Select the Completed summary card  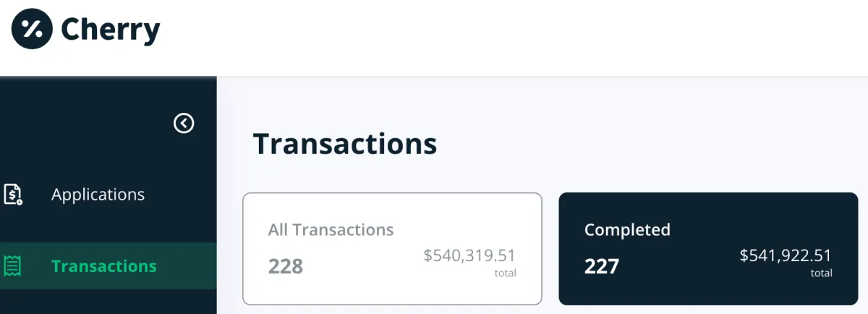[708, 249]
